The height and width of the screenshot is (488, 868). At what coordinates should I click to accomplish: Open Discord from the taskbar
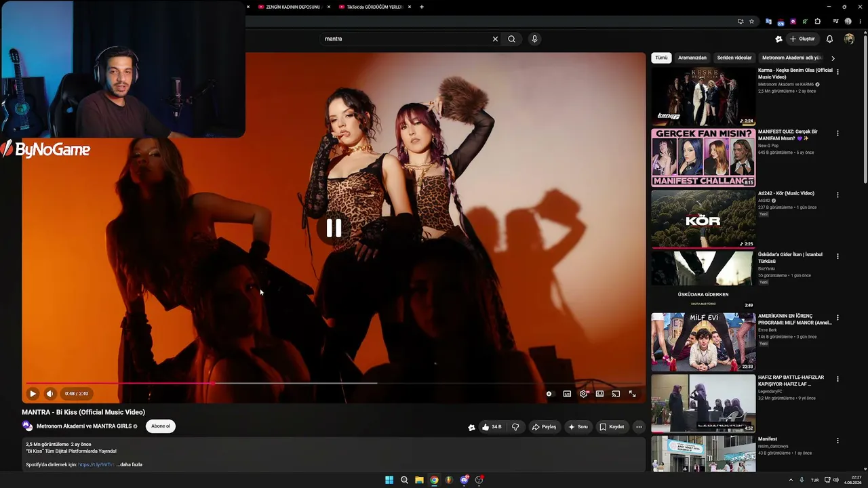464,480
